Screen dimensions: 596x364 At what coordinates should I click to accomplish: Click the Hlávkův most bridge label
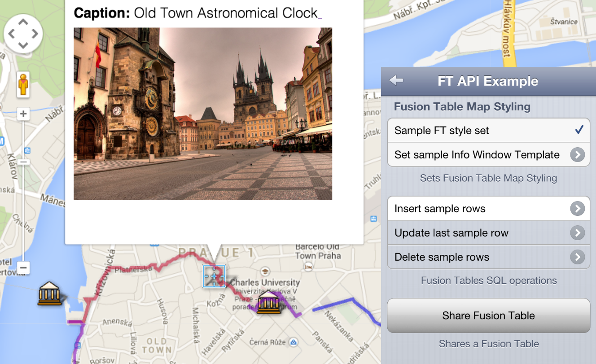[x=508, y=28]
